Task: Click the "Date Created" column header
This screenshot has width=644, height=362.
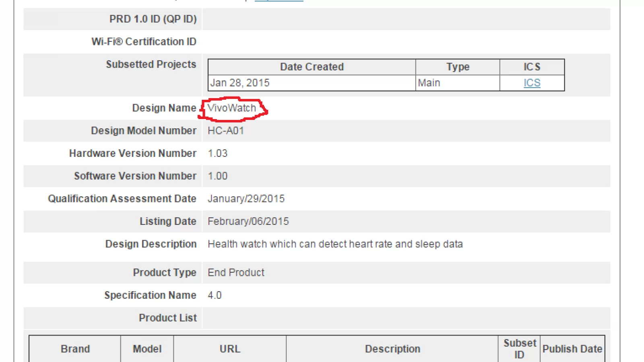Action: (x=312, y=67)
